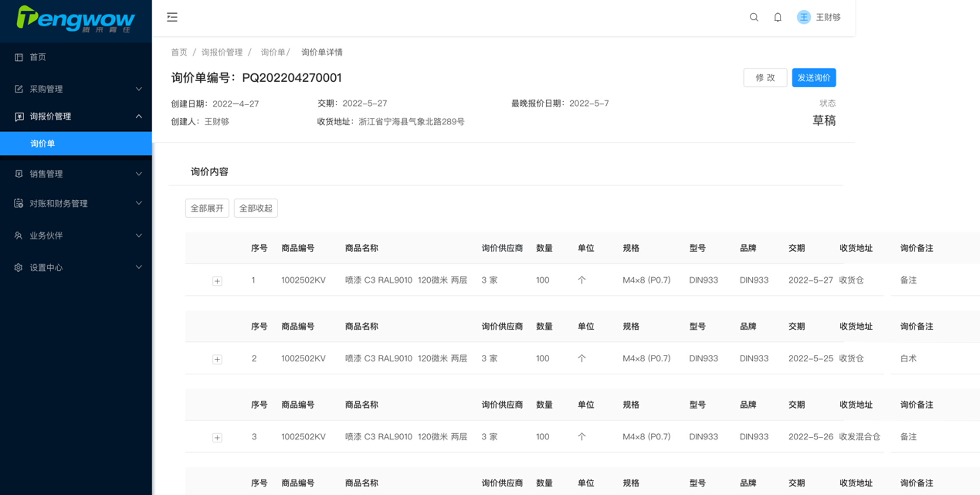Expand row 2 with the plus icon
980x495 pixels.
pyautogui.click(x=217, y=360)
